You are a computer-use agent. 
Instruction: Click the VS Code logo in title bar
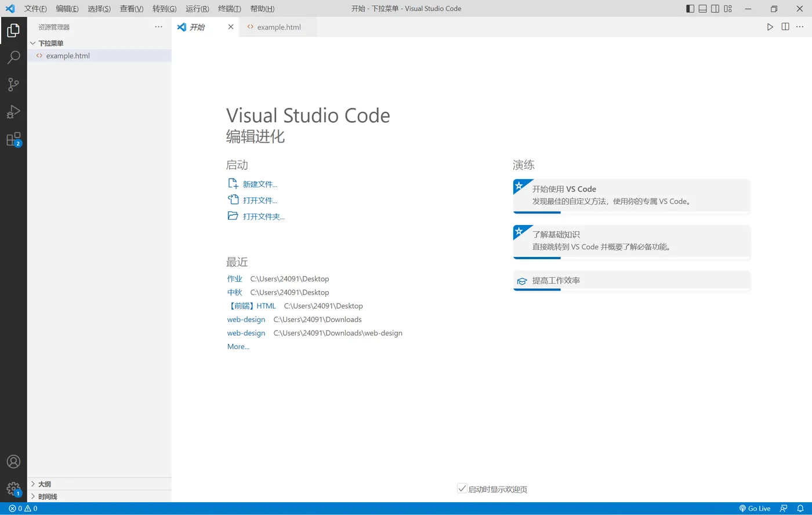(x=10, y=9)
